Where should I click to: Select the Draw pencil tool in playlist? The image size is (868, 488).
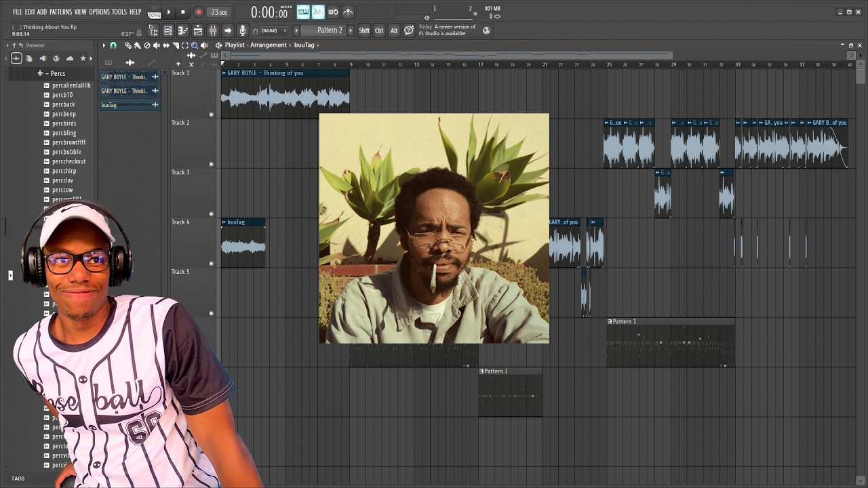point(128,45)
